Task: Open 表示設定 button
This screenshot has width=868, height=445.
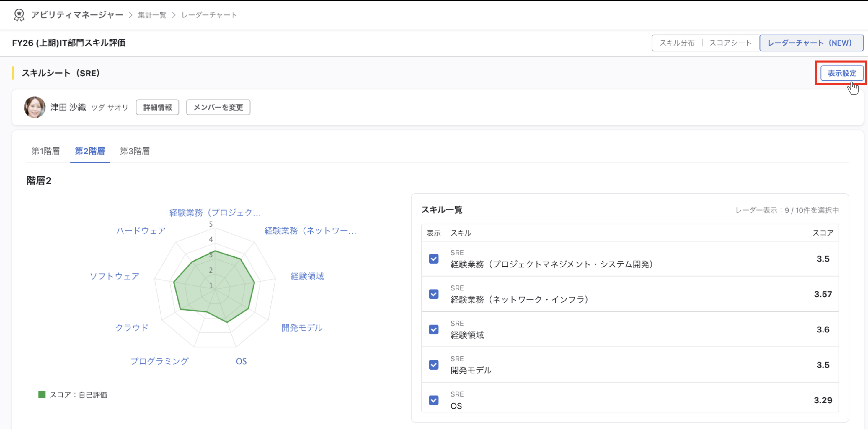Action: (x=842, y=73)
